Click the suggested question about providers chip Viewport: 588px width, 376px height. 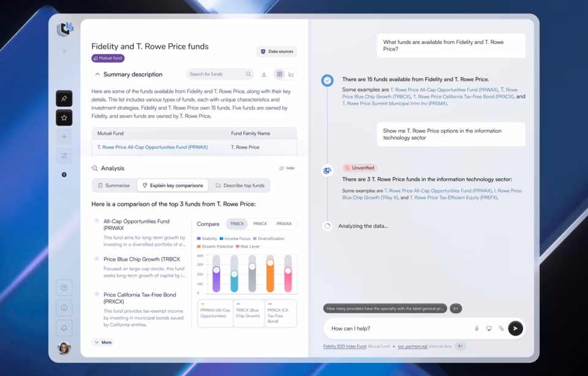coord(385,309)
